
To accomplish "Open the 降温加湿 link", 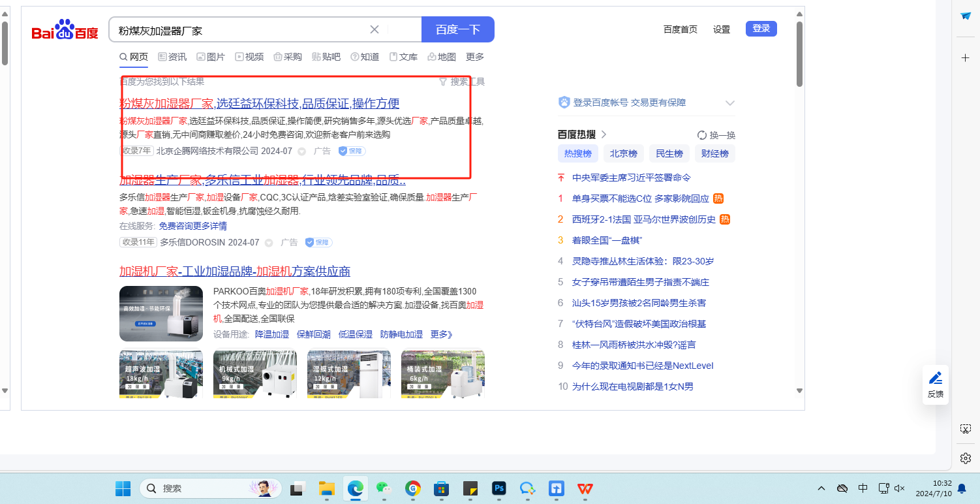I will 272,334.
